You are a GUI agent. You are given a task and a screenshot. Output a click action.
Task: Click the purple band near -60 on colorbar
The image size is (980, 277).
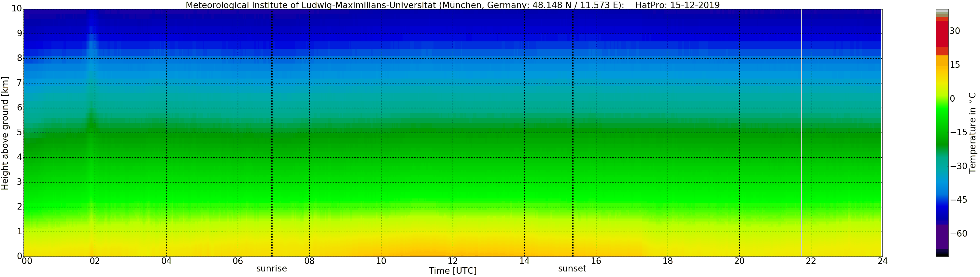942,236
